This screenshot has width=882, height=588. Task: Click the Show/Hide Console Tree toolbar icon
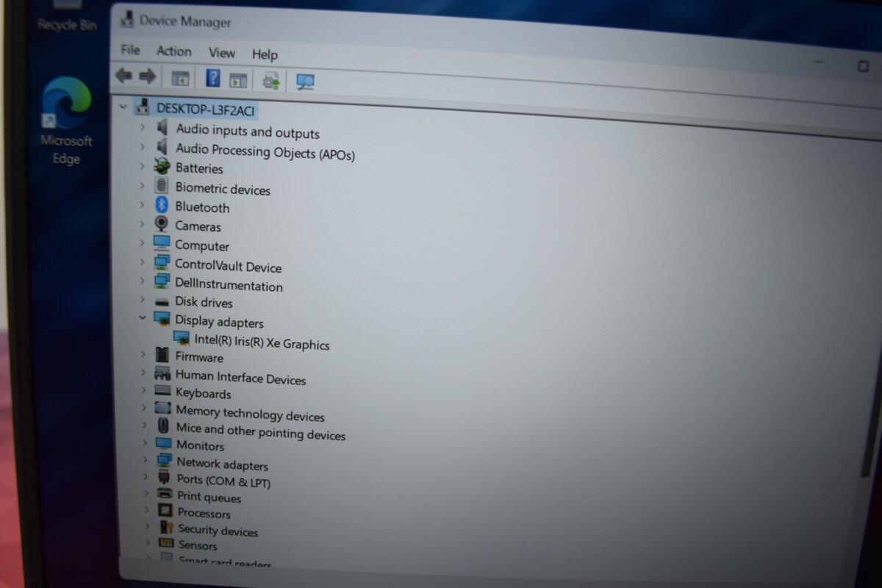(x=180, y=78)
